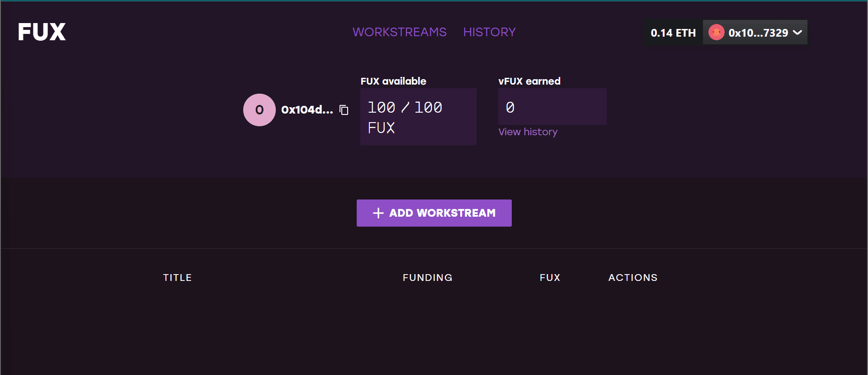Click the ACTIONS column header

[x=633, y=278]
